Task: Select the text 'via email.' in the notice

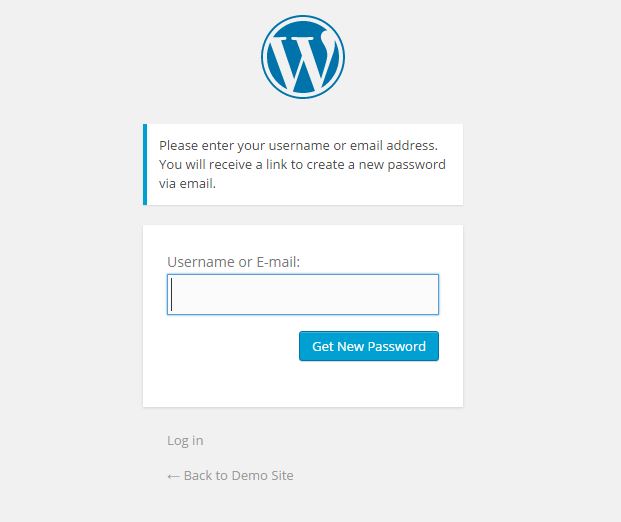Action: pyautogui.click(x=187, y=183)
